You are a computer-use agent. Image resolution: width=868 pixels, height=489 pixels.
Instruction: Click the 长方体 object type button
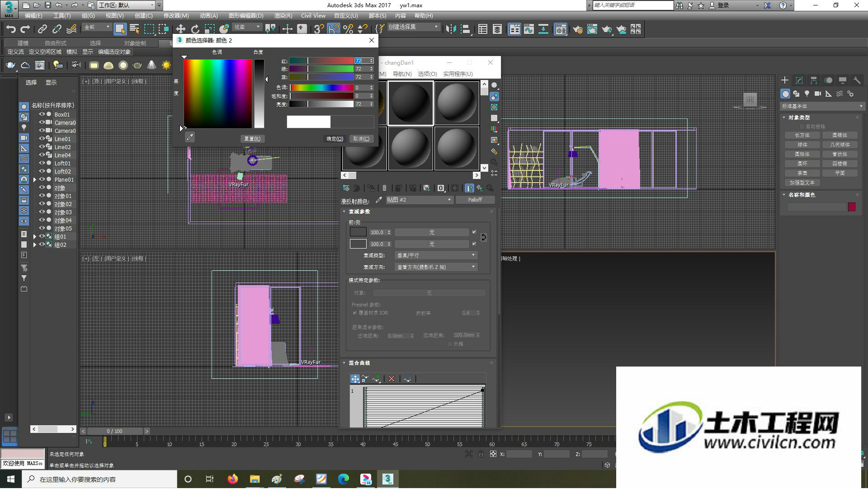802,135
